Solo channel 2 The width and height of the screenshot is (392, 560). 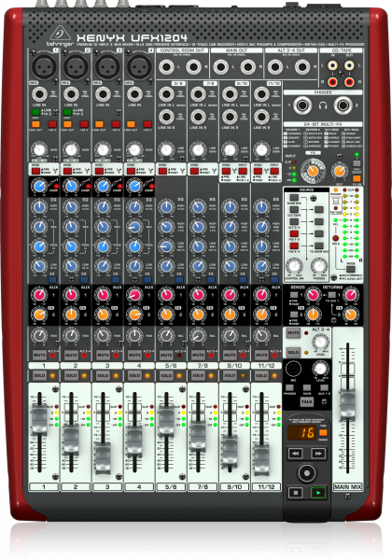(71, 375)
